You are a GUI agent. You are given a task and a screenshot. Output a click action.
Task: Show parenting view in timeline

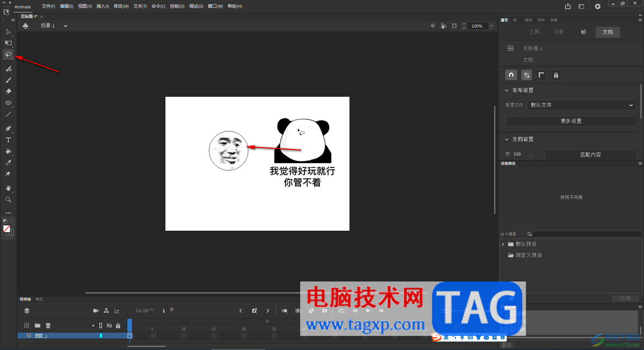[106, 311]
